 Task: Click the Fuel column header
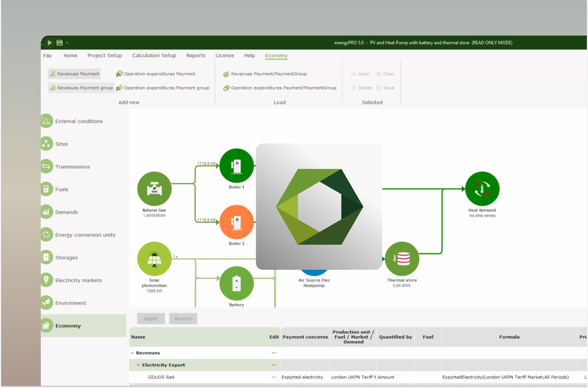(428, 337)
